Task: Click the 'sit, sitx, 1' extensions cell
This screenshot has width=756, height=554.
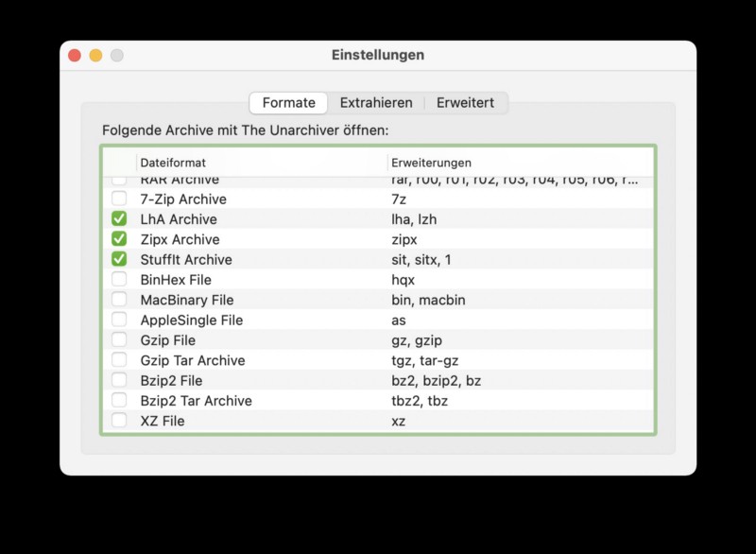Action: pos(421,260)
